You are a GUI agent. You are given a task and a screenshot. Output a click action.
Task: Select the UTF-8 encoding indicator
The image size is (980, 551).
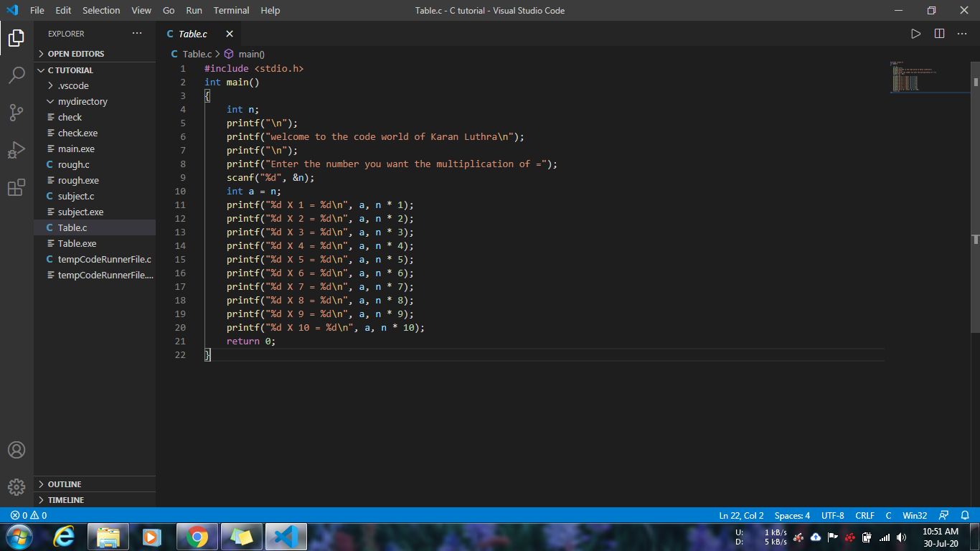[x=832, y=515]
